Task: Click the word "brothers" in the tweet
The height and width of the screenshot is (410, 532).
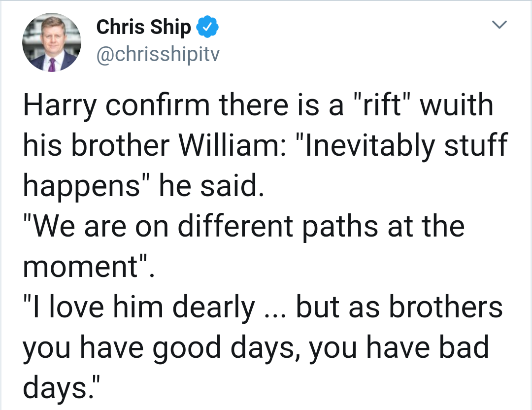Action: (446, 307)
